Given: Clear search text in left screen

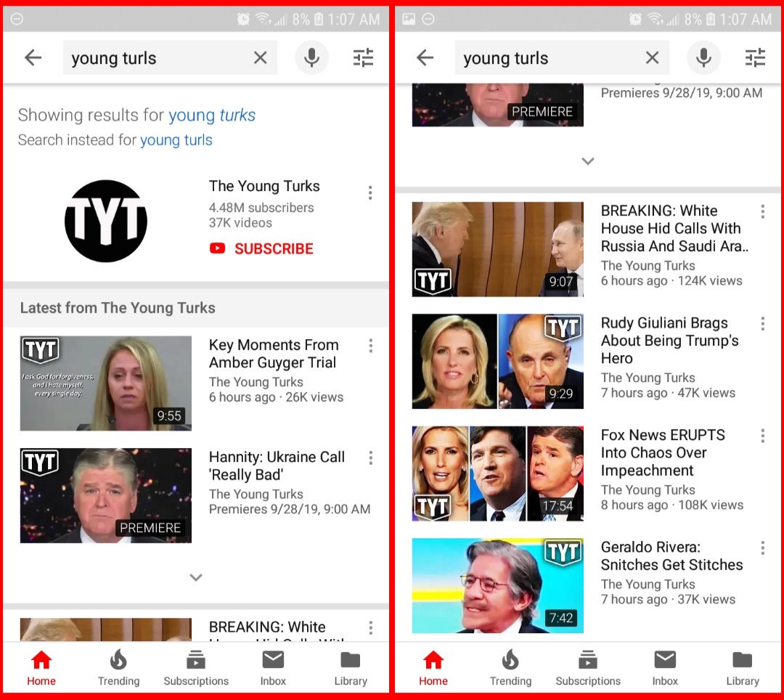Looking at the screenshot, I should click(x=260, y=58).
